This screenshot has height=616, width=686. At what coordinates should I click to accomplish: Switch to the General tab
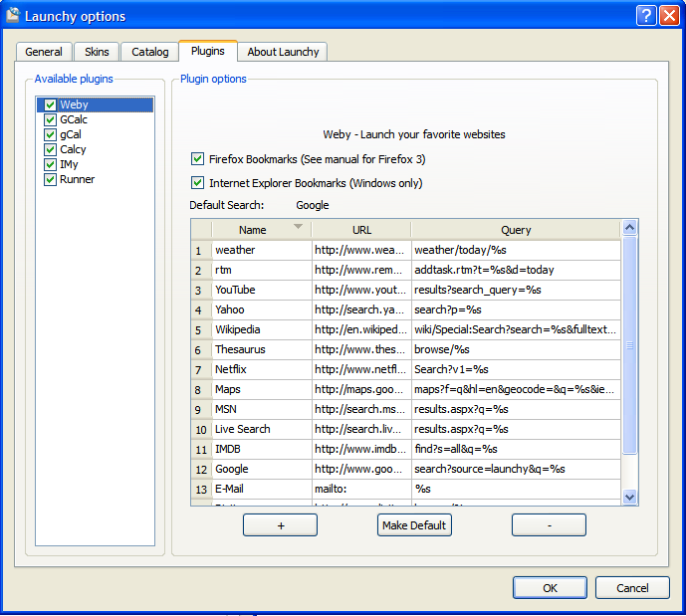click(44, 52)
